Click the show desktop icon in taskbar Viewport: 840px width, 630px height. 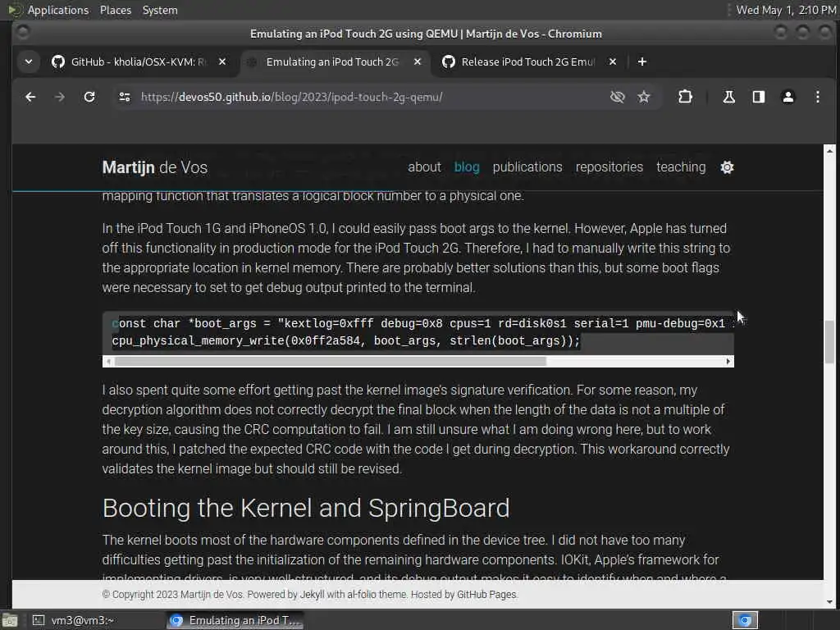coord(10,620)
